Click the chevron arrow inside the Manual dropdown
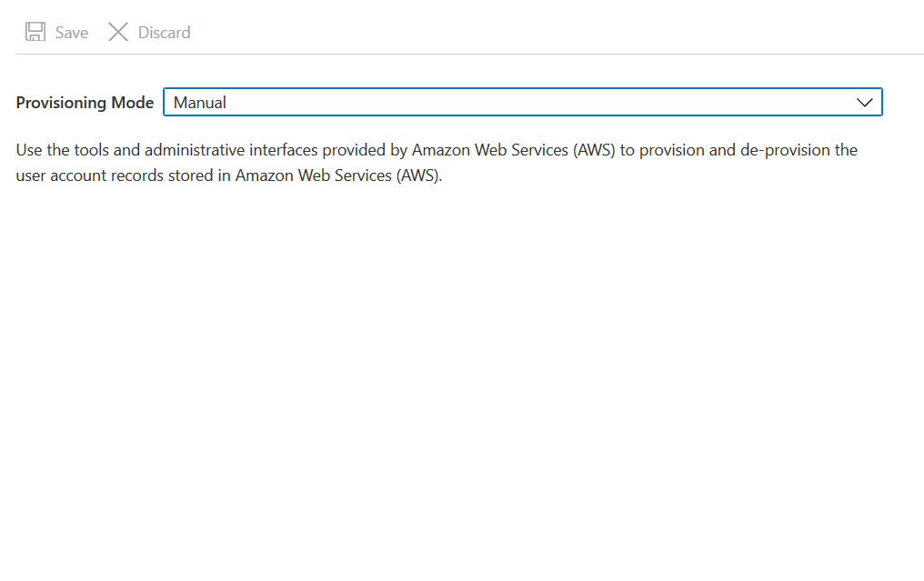 point(864,102)
